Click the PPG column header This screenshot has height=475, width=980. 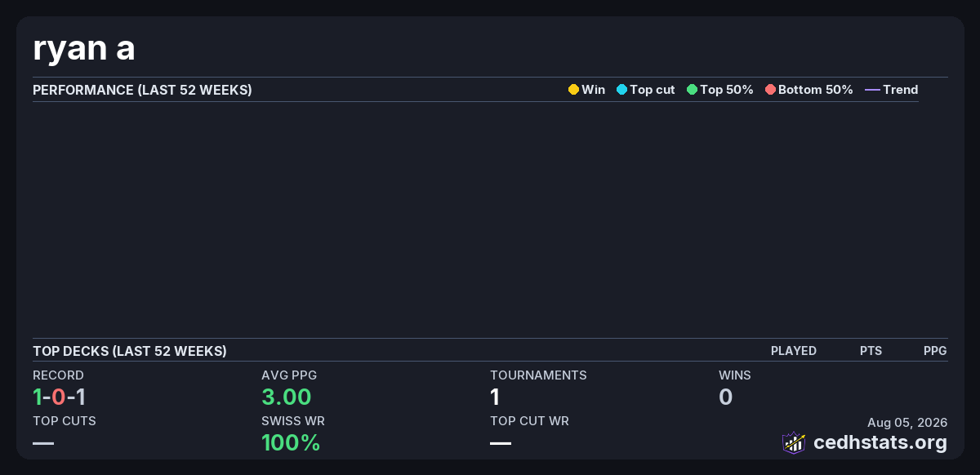pos(935,351)
